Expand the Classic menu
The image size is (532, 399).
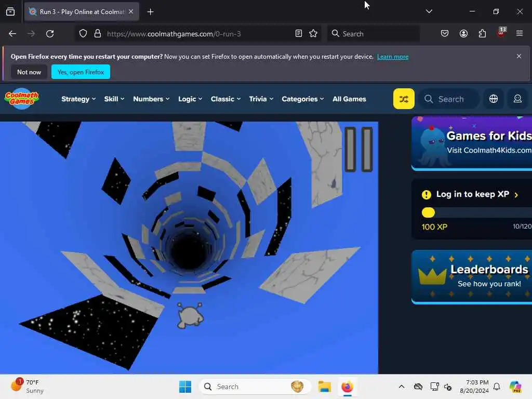(225, 99)
